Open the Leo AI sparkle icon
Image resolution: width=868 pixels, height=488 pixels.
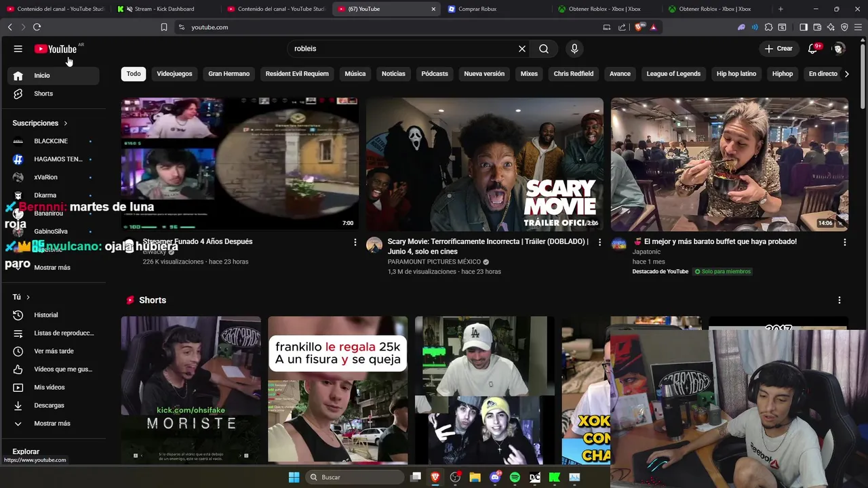pos(831,27)
